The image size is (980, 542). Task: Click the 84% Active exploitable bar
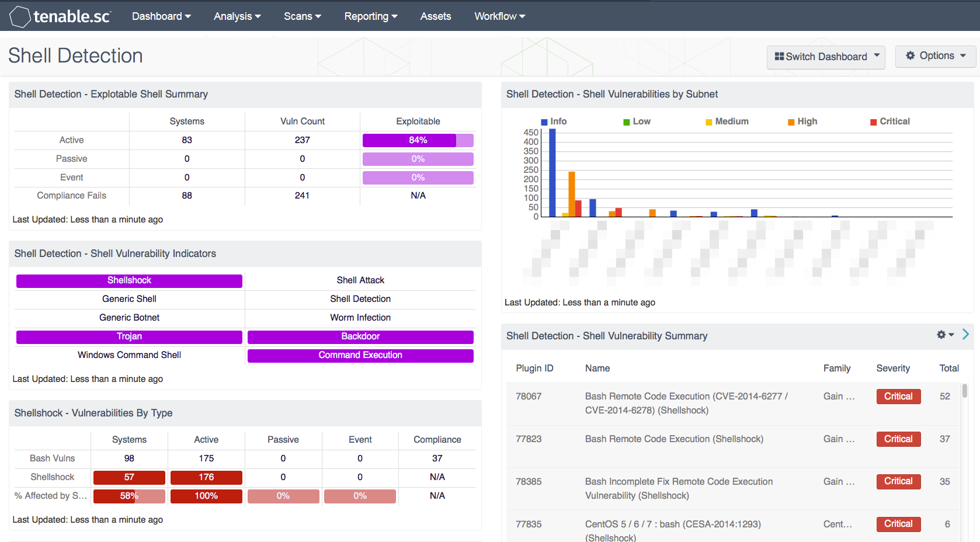[x=418, y=140]
